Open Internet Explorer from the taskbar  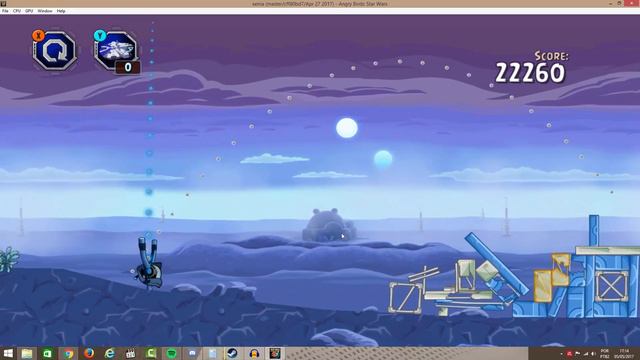click(x=109, y=353)
